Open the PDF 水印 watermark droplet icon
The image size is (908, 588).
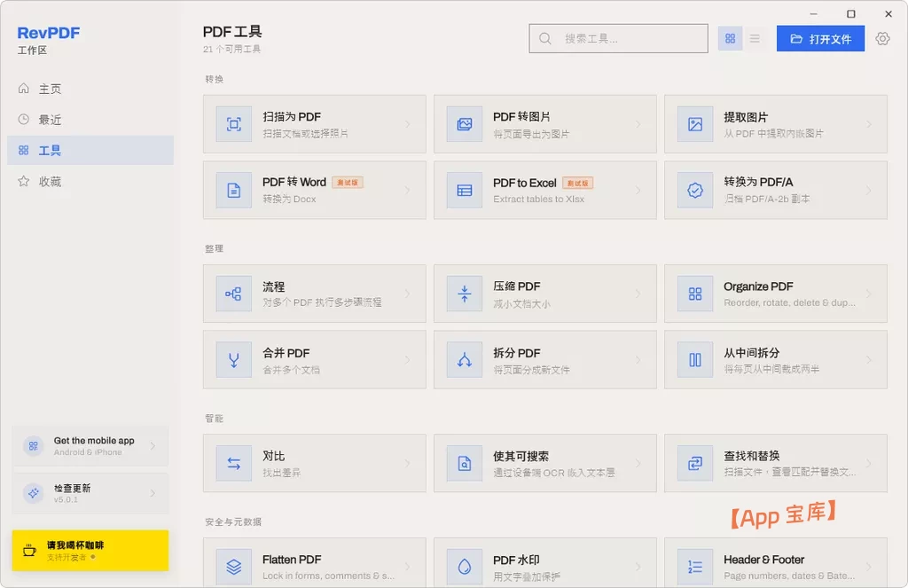(465, 567)
